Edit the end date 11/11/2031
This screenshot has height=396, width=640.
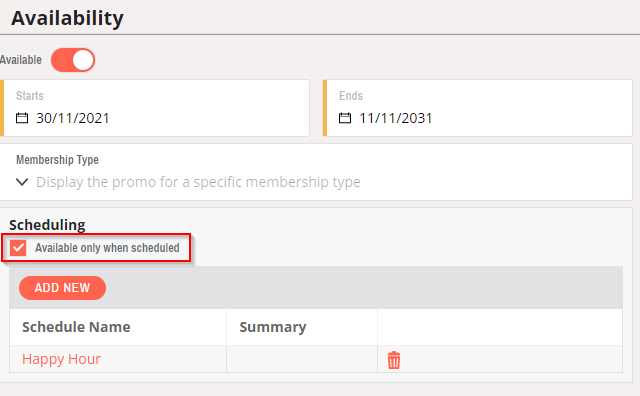point(396,118)
